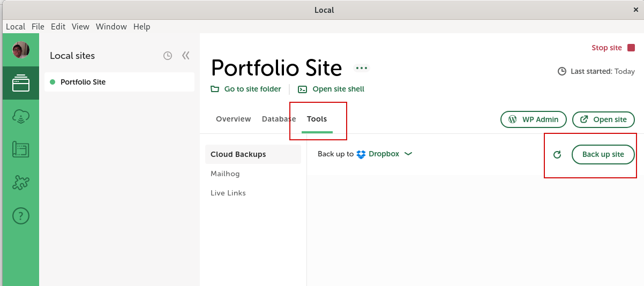Open WP Admin
This screenshot has height=286, width=644.
point(533,119)
